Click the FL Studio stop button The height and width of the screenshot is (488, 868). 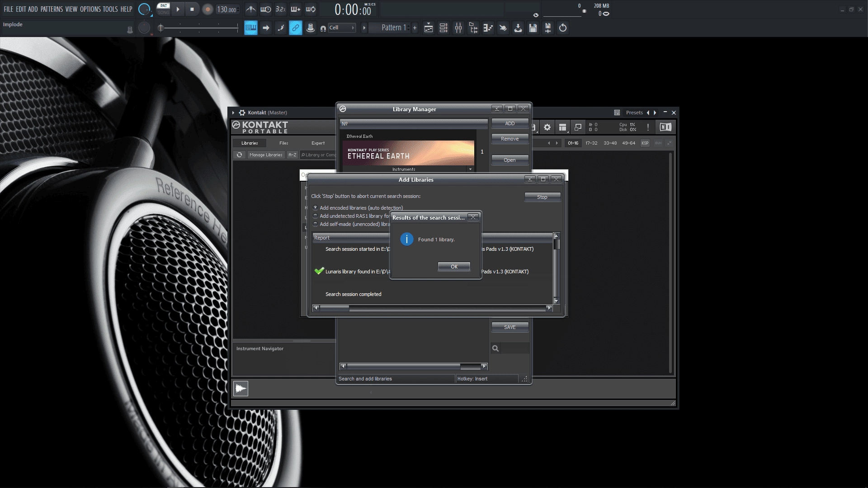point(192,9)
